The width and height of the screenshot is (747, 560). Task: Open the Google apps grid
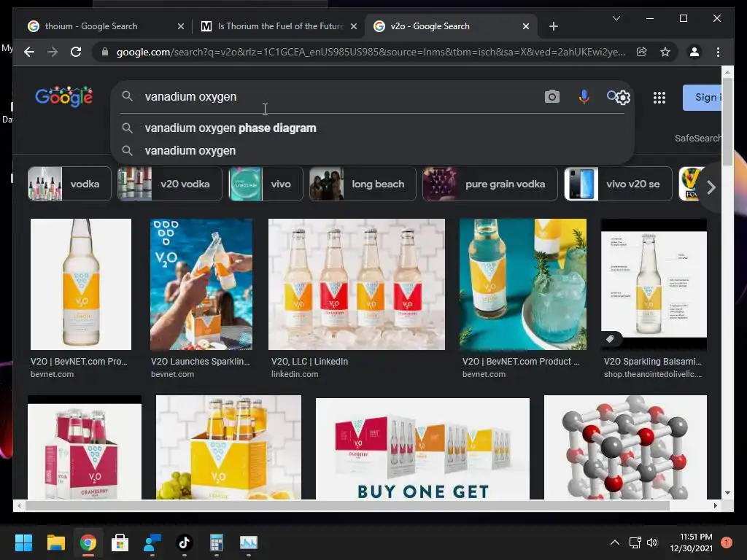pyautogui.click(x=659, y=98)
